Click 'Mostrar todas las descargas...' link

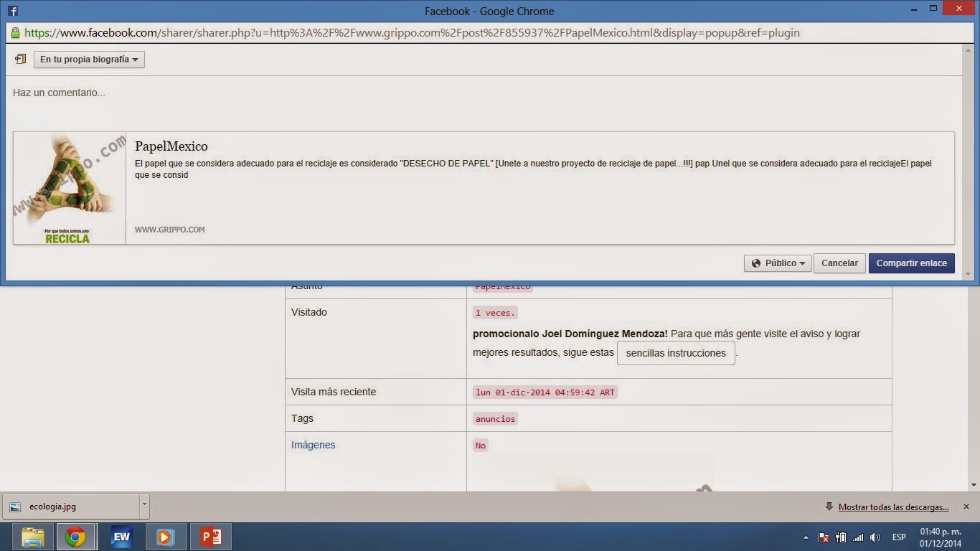[894, 507]
